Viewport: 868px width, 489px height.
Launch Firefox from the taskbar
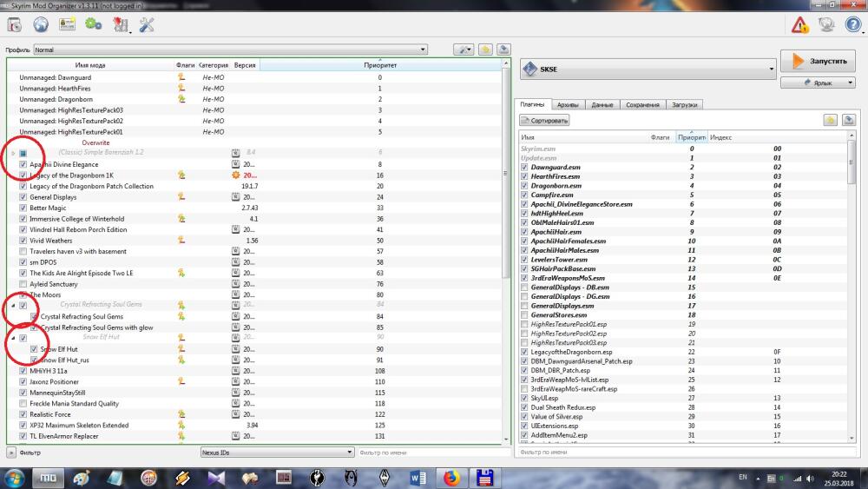coord(451,478)
